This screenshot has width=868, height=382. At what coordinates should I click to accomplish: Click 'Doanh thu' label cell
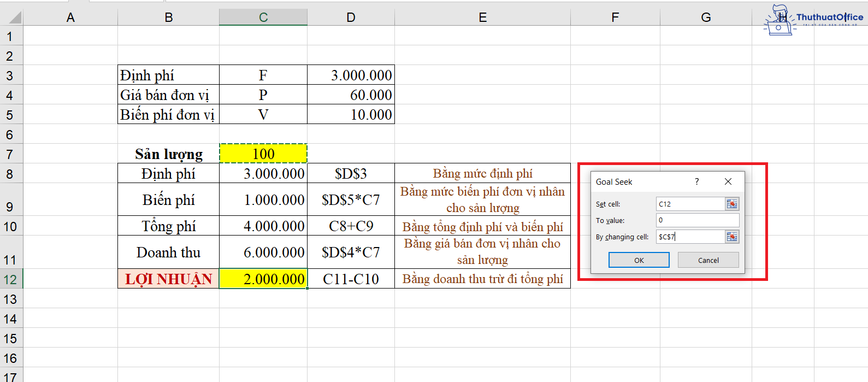click(x=169, y=252)
